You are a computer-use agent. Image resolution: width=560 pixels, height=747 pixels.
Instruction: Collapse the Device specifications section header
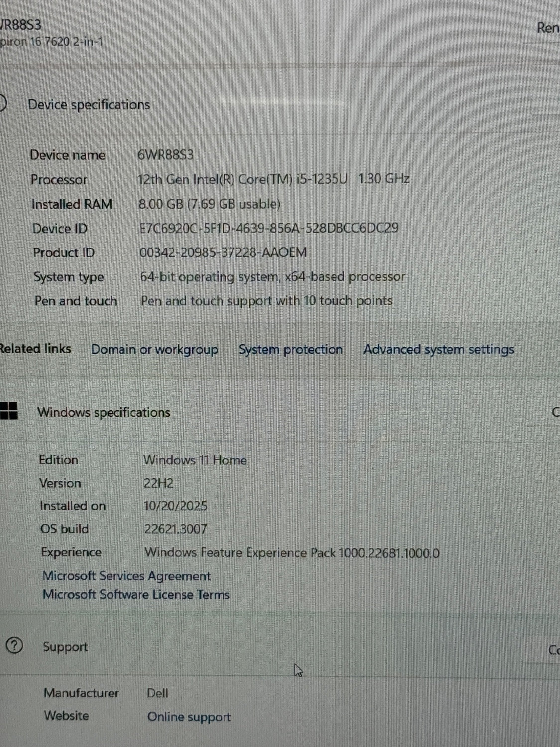pyautogui.click(x=89, y=105)
